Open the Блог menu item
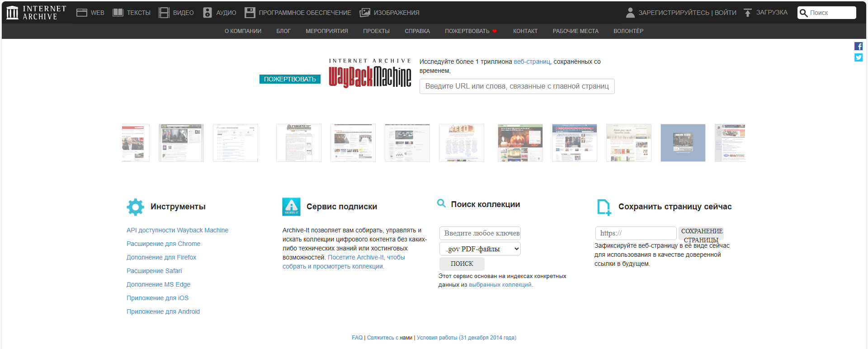 point(283,31)
